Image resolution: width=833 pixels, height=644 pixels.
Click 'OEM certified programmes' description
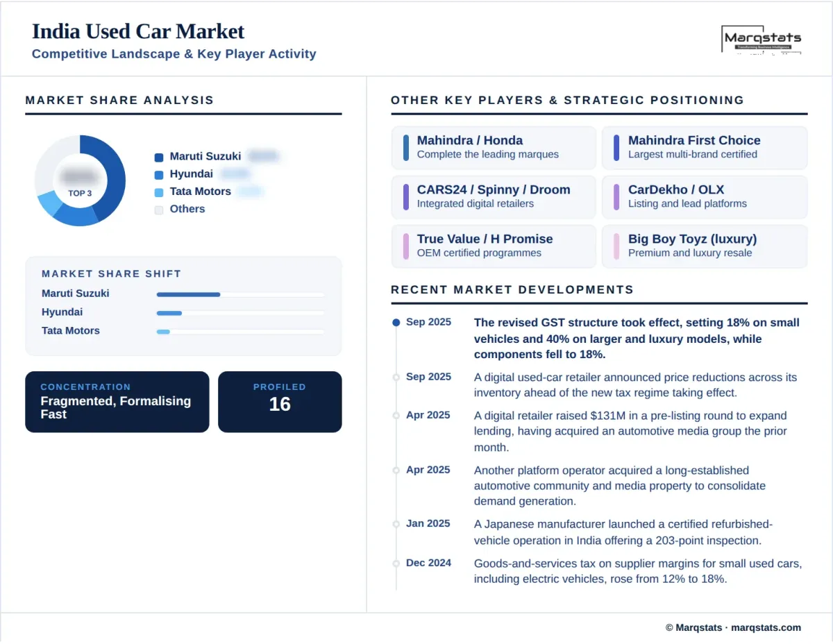point(479,253)
